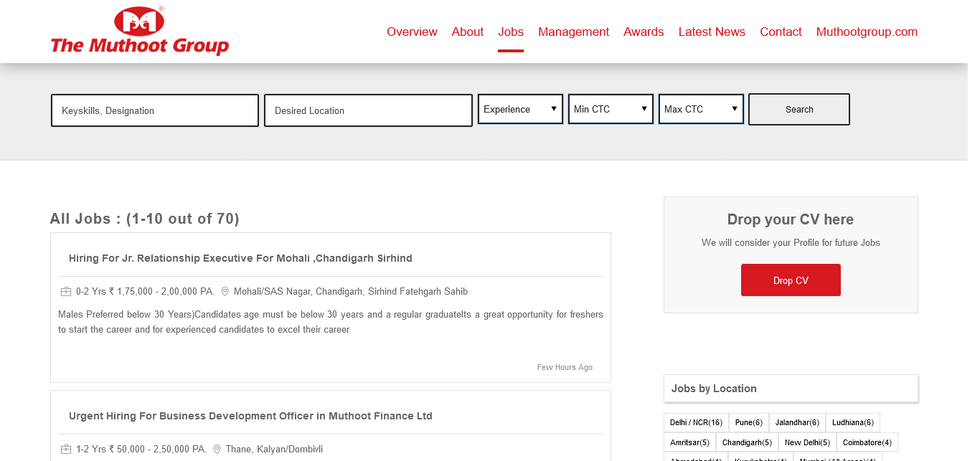
Task: Click location pin icon beside Mohali/SAS Nagar
Action: (225, 292)
